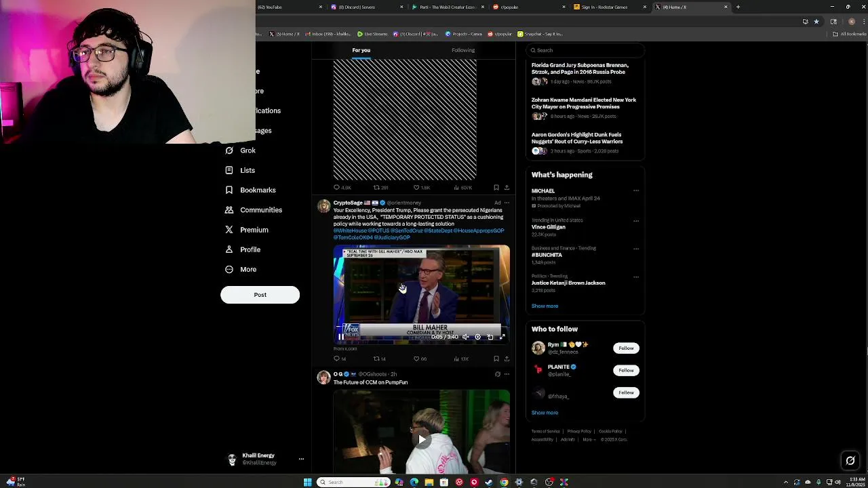Screen dimensions: 868x488
Task: Play the O G PumpFun video
Action: [x=422, y=439]
